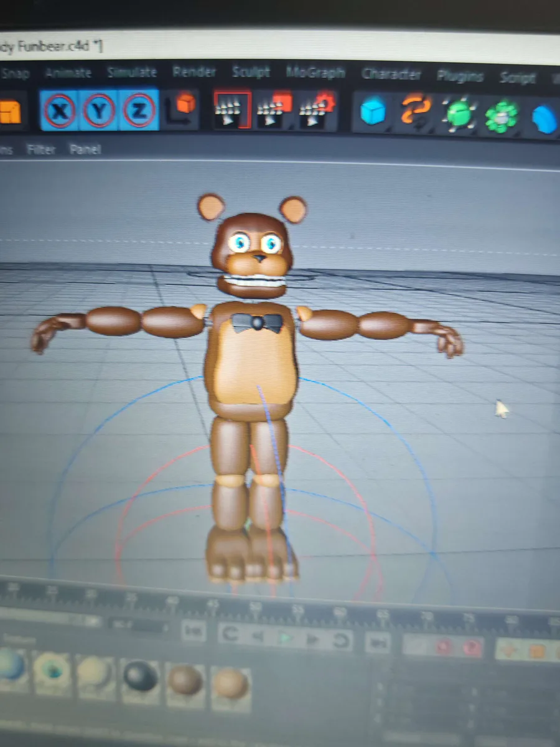Step forward one frame
560x747 pixels.
tap(313, 639)
